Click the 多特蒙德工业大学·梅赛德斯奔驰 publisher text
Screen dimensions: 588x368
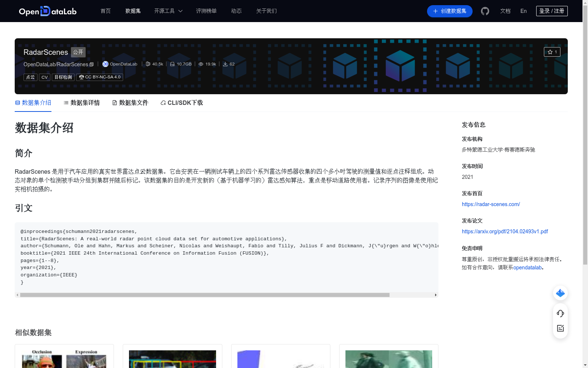(x=498, y=150)
